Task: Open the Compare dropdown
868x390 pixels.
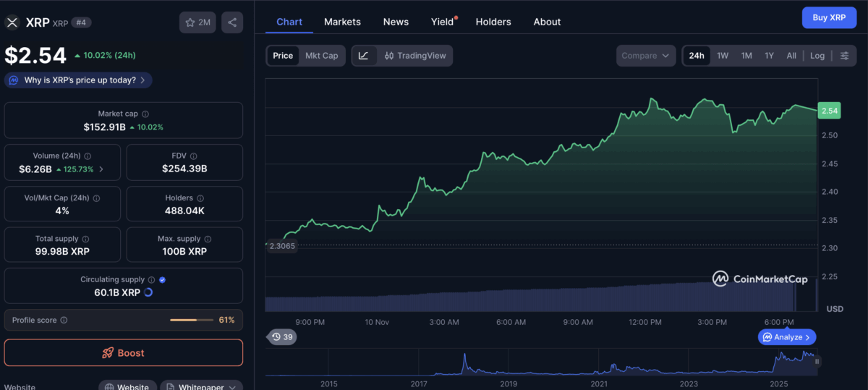Action: point(646,56)
